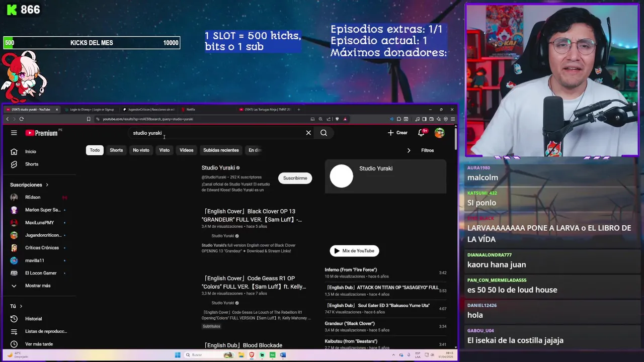Click the Studio Yuraki round avatar

pos(341,176)
